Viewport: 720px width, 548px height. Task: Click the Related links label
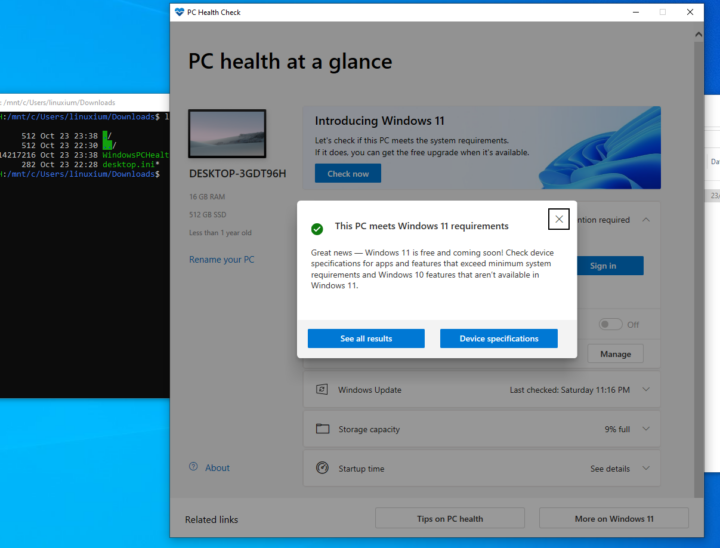pyautogui.click(x=211, y=520)
